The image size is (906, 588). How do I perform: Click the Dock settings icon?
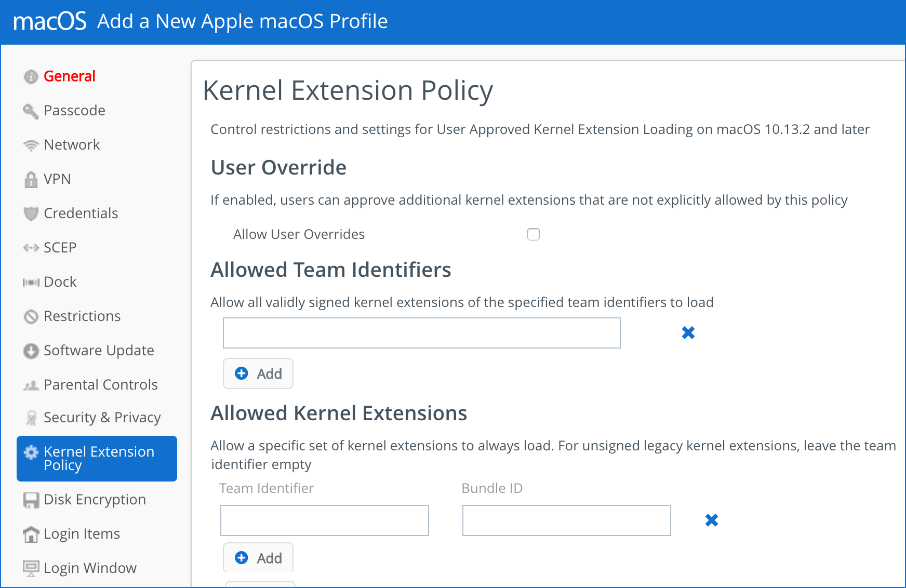31,282
